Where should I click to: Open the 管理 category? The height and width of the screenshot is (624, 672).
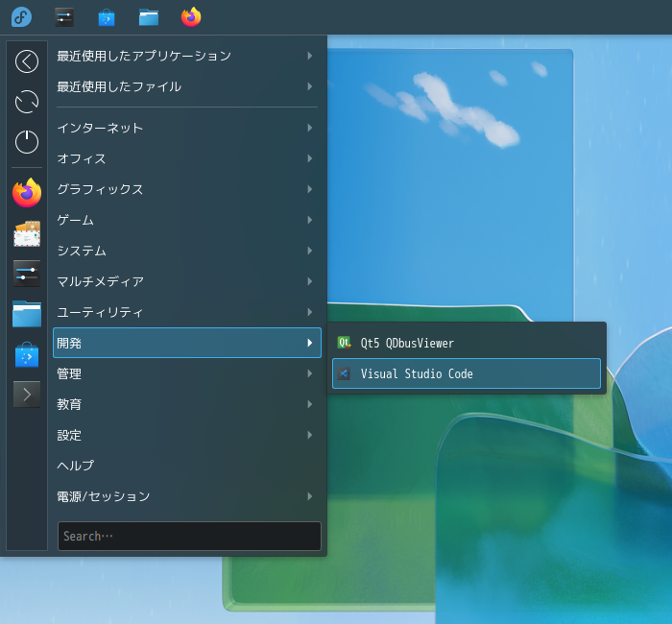[x=187, y=373]
